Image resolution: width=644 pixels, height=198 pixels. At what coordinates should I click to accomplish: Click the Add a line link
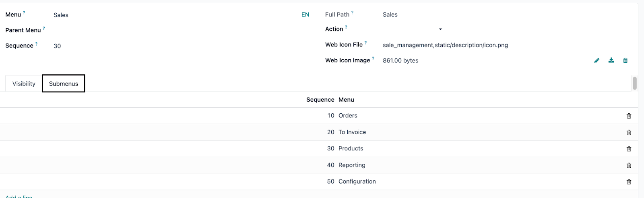[x=19, y=196]
